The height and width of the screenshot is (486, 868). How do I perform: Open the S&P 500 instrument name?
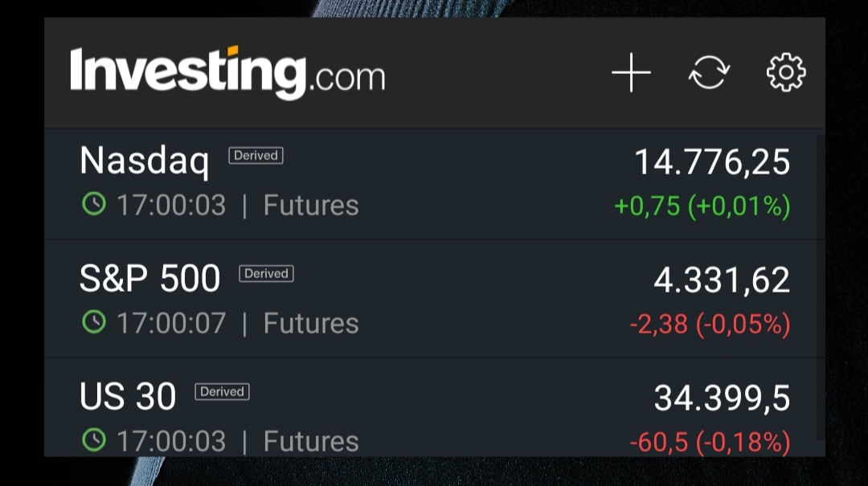[x=150, y=279]
